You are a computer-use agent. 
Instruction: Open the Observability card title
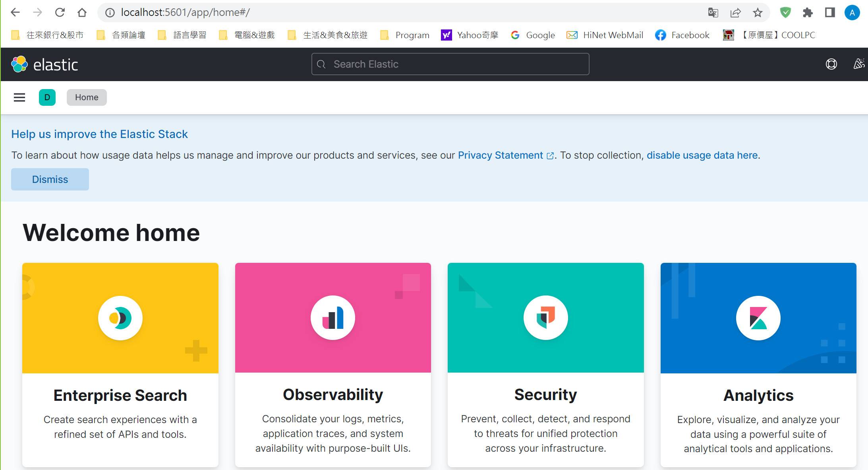click(333, 394)
